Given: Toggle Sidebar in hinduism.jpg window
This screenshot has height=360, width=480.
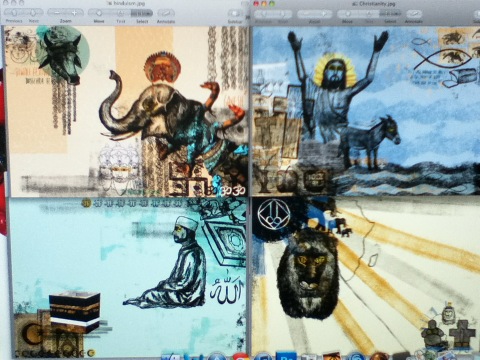Looking at the screenshot, I should [235, 14].
